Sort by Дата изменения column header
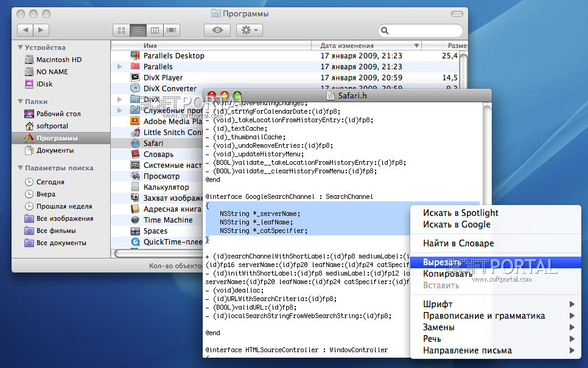 tap(366, 46)
